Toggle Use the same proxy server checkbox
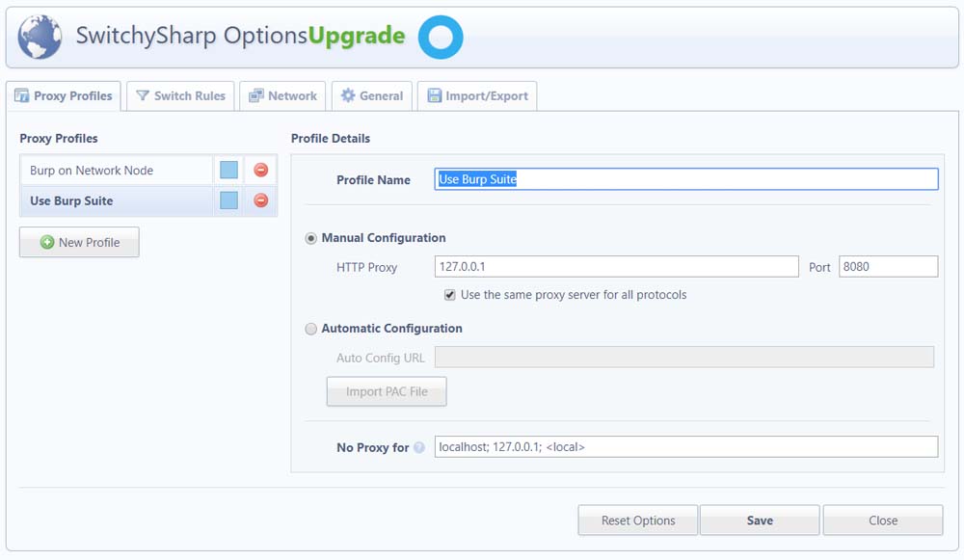 450,295
